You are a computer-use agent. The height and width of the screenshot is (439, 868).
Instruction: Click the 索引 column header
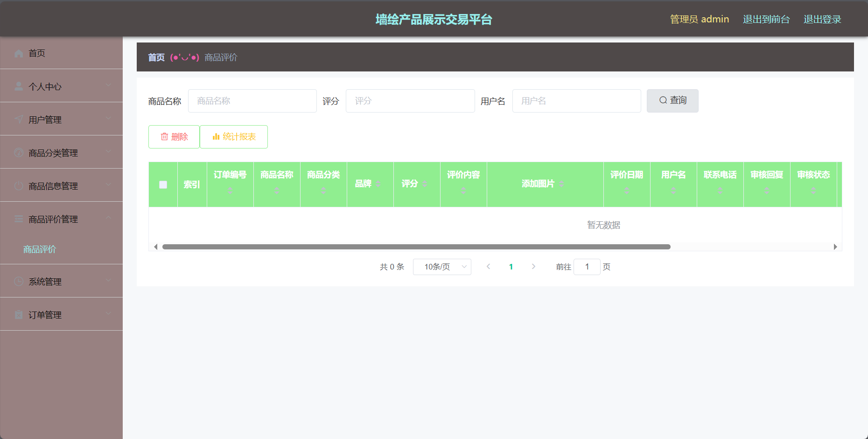point(192,184)
